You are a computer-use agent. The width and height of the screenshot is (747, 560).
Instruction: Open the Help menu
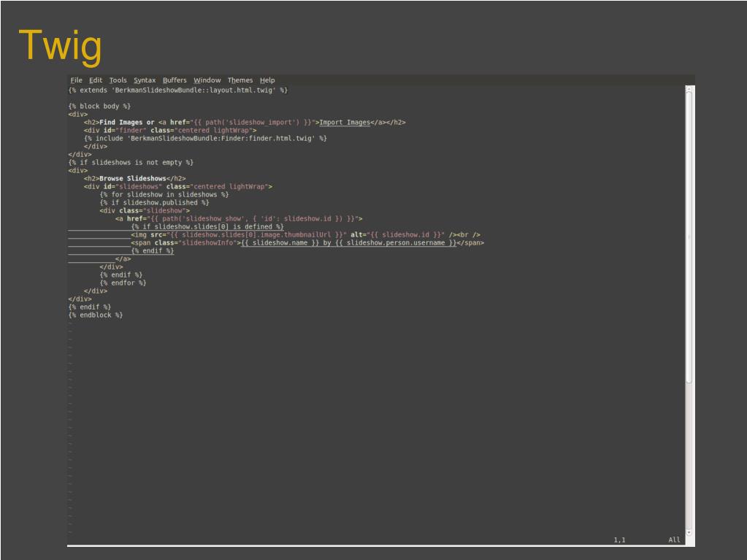267,80
